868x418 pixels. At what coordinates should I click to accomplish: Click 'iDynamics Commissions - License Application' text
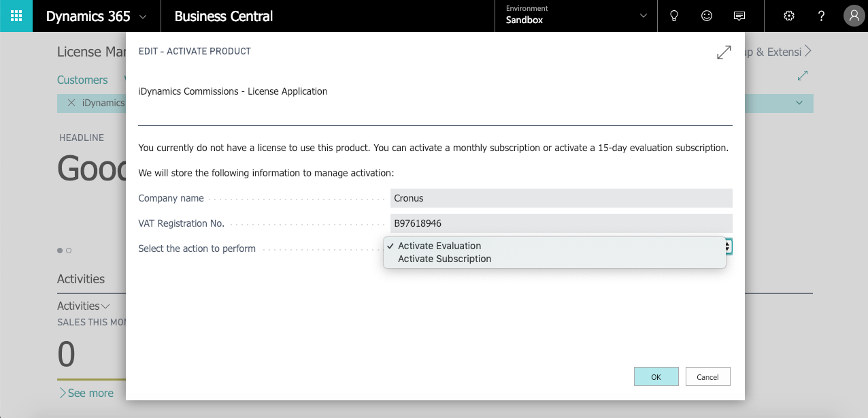(233, 91)
